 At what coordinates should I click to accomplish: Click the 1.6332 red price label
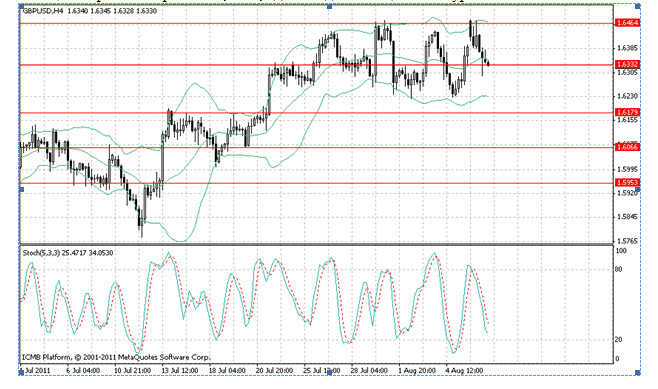tap(627, 64)
